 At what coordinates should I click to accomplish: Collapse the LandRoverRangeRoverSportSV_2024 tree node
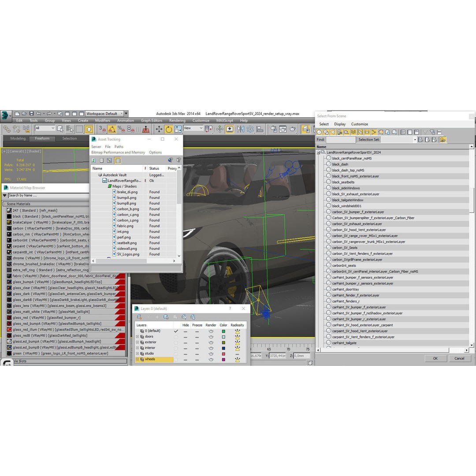click(x=318, y=152)
